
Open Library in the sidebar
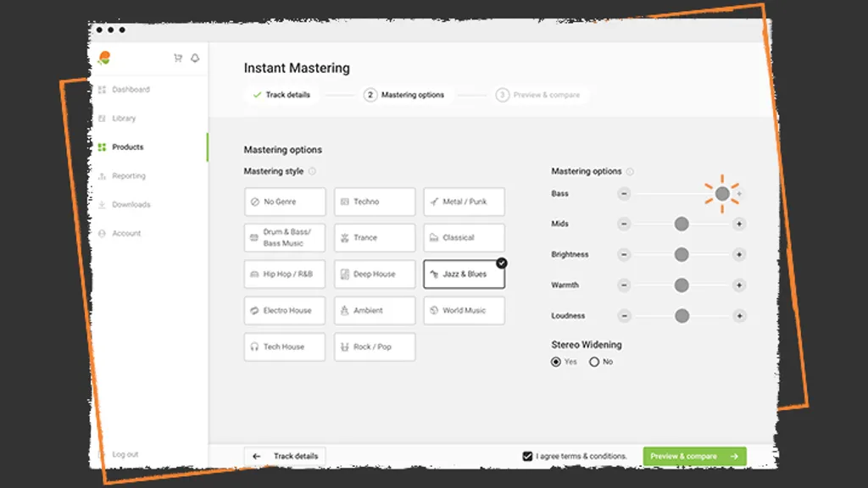123,119
